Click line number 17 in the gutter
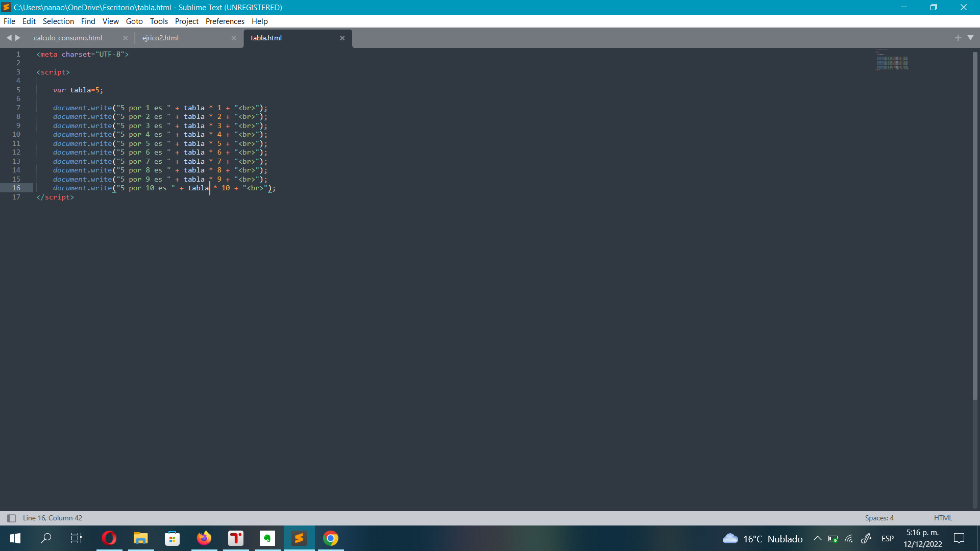This screenshot has width=980, height=551. coord(16,197)
